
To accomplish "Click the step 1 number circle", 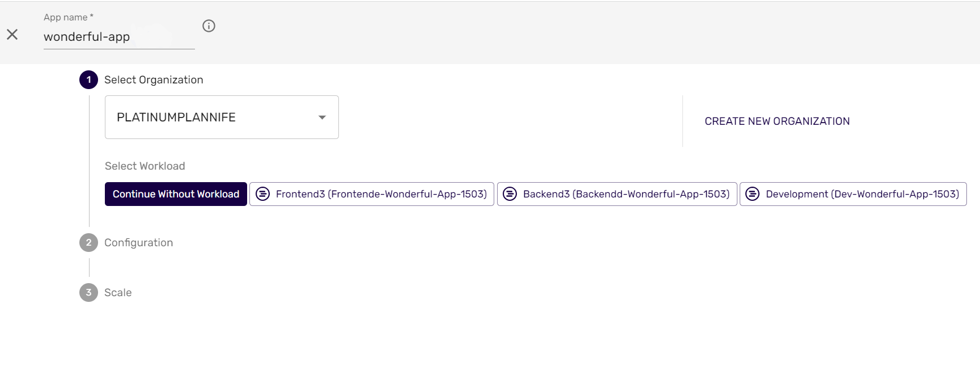I will 88,80.
